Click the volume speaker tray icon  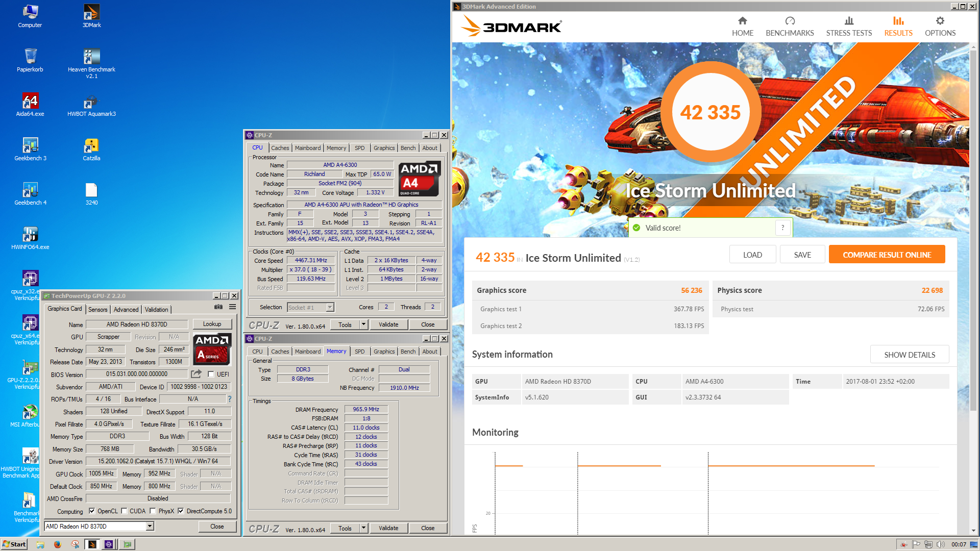(940, 544)
